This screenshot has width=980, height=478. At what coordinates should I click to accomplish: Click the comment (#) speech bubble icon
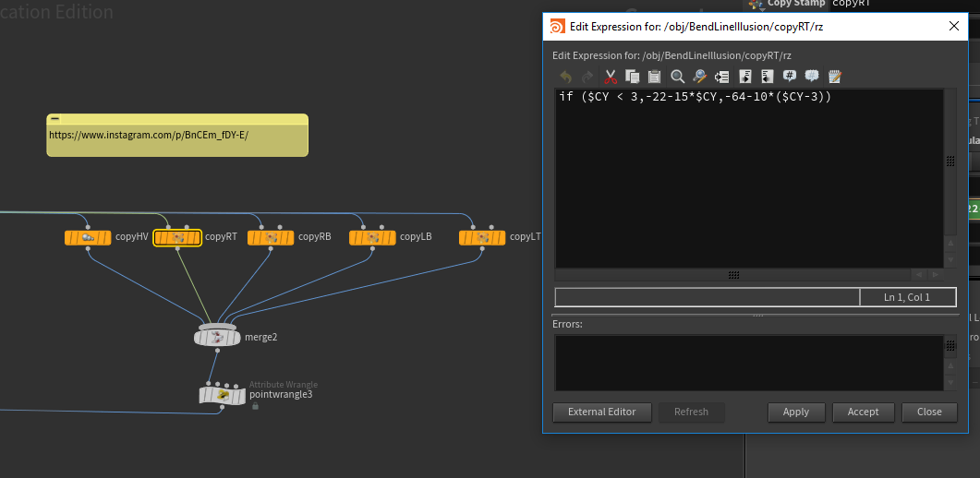[790, 77]
